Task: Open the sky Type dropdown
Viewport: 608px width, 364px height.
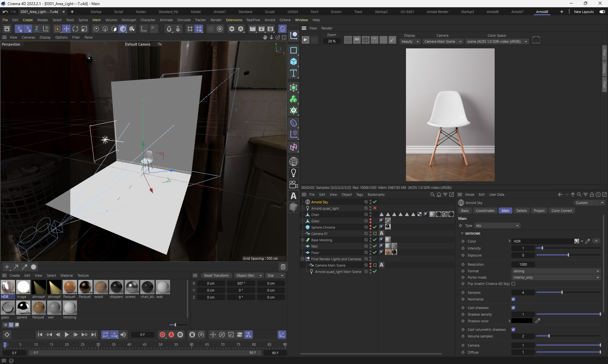Action: (x=497, y=225)
